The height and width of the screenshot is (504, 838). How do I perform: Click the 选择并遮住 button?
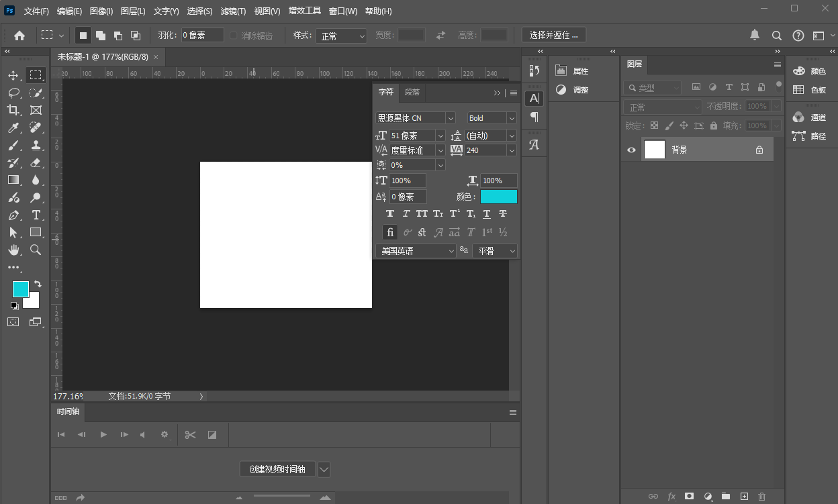553,35
